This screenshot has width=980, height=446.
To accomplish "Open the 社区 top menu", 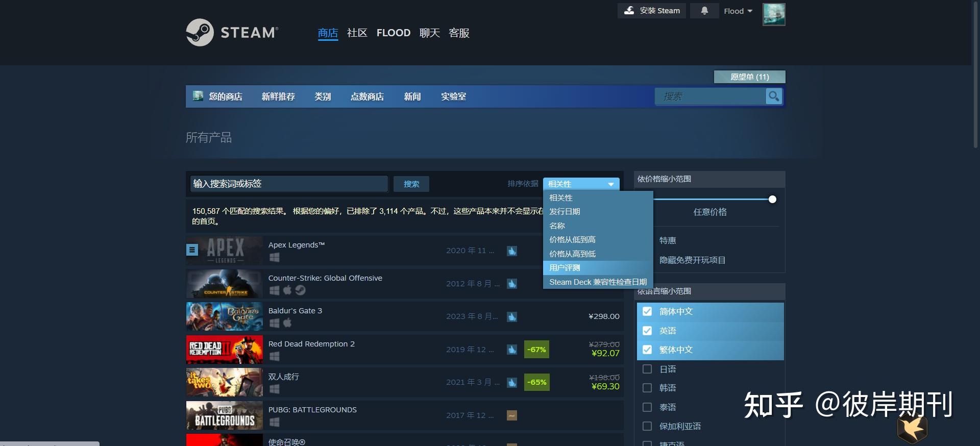I will coord(357,33).
